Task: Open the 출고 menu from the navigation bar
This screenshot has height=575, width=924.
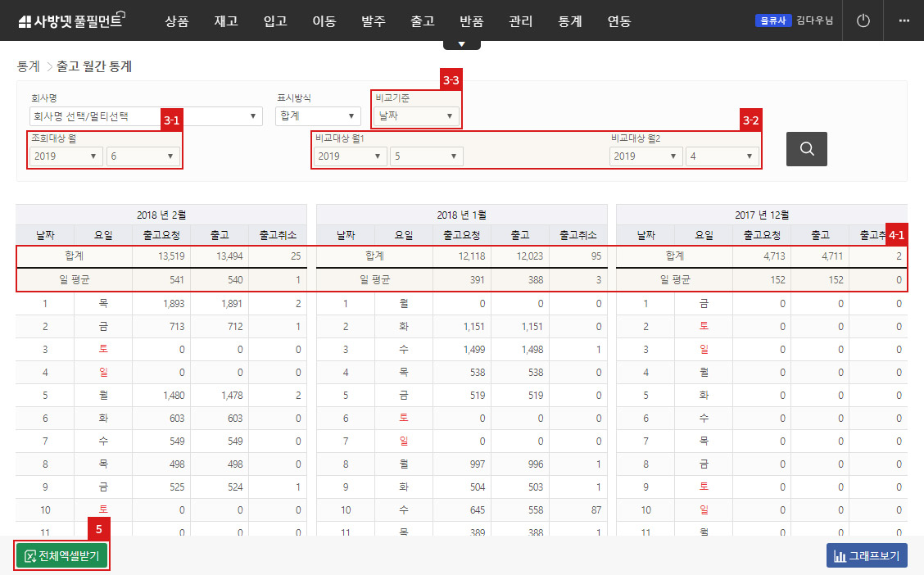Action: pos(422,22)
